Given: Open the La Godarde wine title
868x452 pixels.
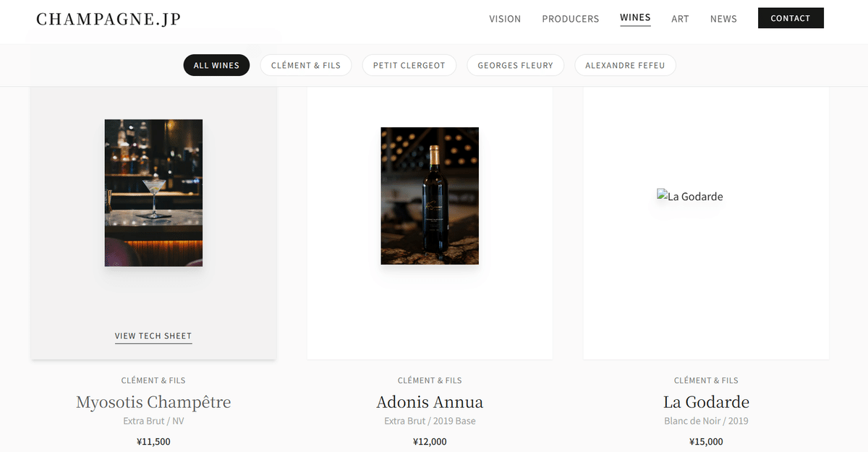Looking at the screenshot, I should coord(706,402).
